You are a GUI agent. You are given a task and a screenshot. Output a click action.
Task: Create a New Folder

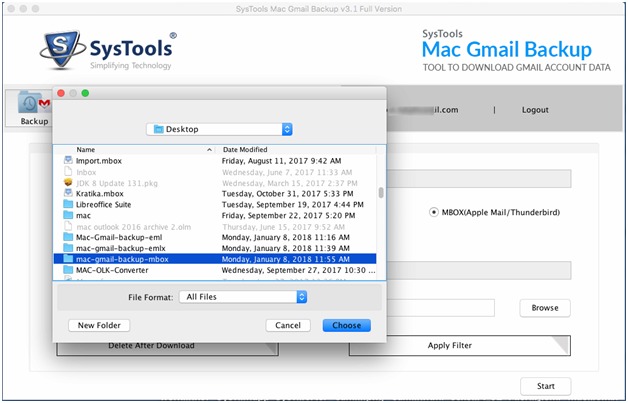tap(99, 325)
